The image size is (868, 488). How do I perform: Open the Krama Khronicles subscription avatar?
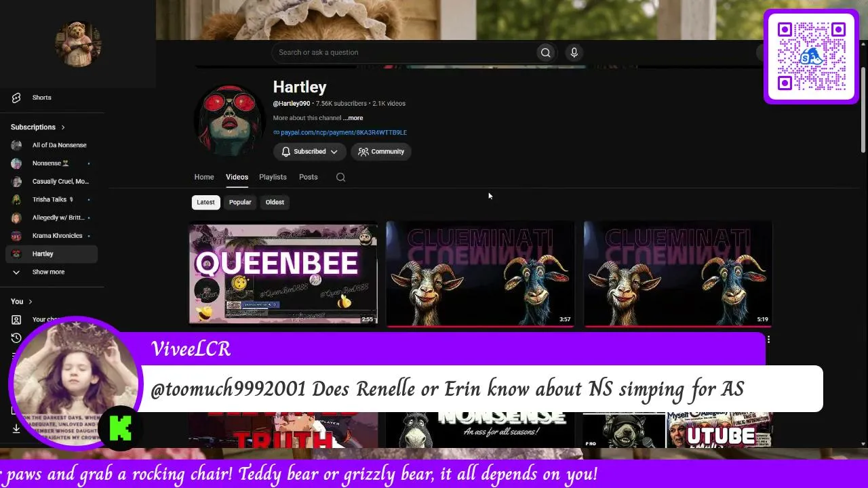(x=16, y=236)
